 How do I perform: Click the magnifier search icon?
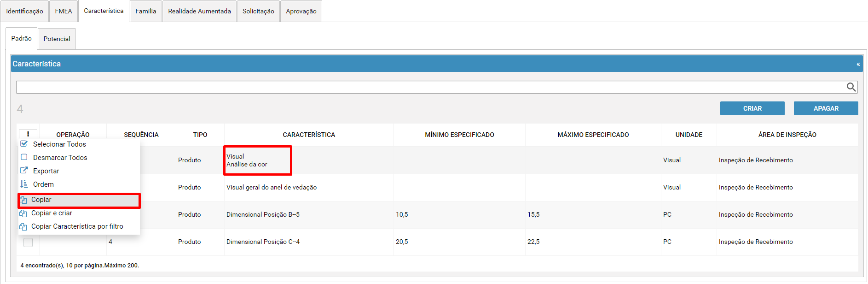click(x=851, y=87)
